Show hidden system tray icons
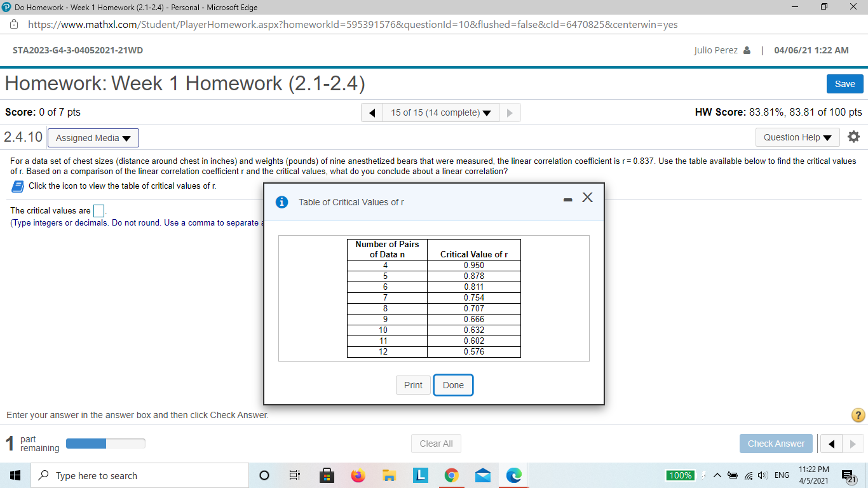This screenshot has width=868, height=488. 717,475
